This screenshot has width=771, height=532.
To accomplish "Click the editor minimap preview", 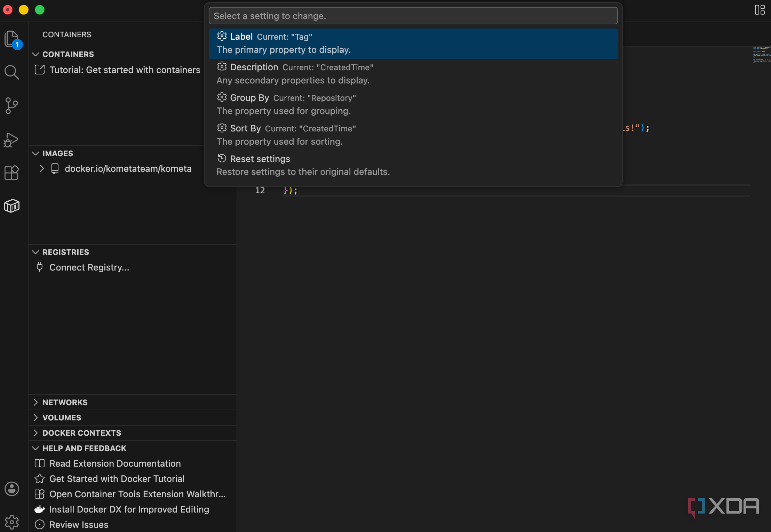I will click(761, 54).
